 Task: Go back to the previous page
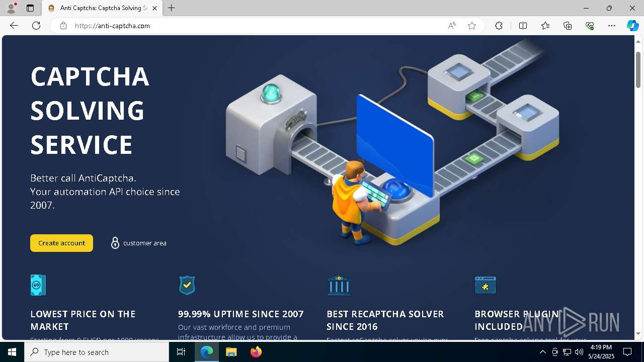click(x=14, y=26)
